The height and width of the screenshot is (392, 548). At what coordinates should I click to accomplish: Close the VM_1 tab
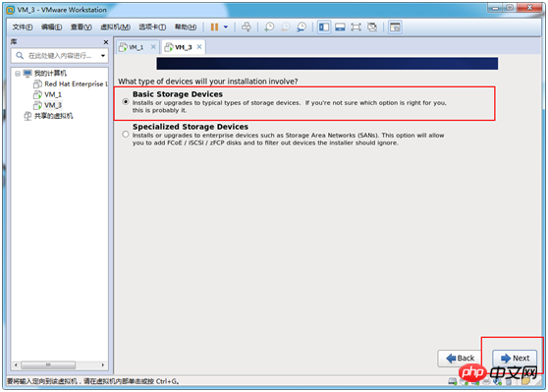point(153,47)
